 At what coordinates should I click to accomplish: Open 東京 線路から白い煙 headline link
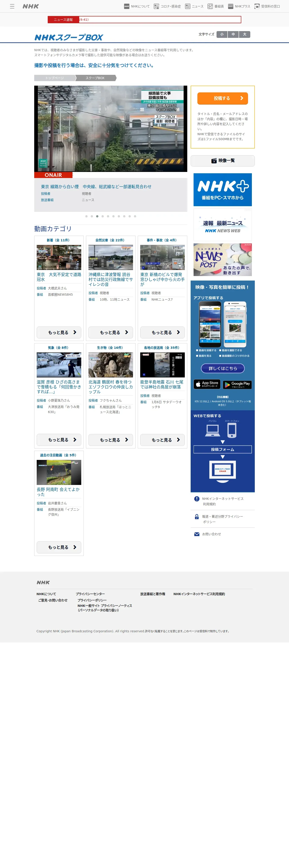pos(96,186)
